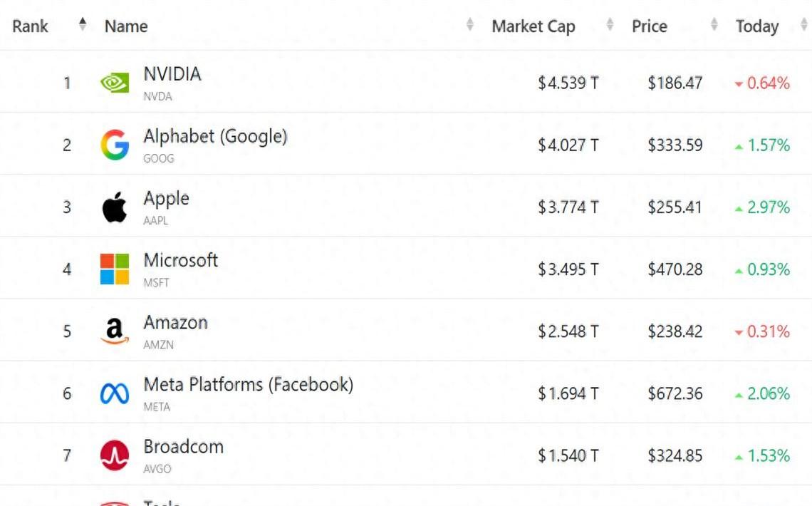Click the Microsoft four-square logo

(x=115, y=269)
